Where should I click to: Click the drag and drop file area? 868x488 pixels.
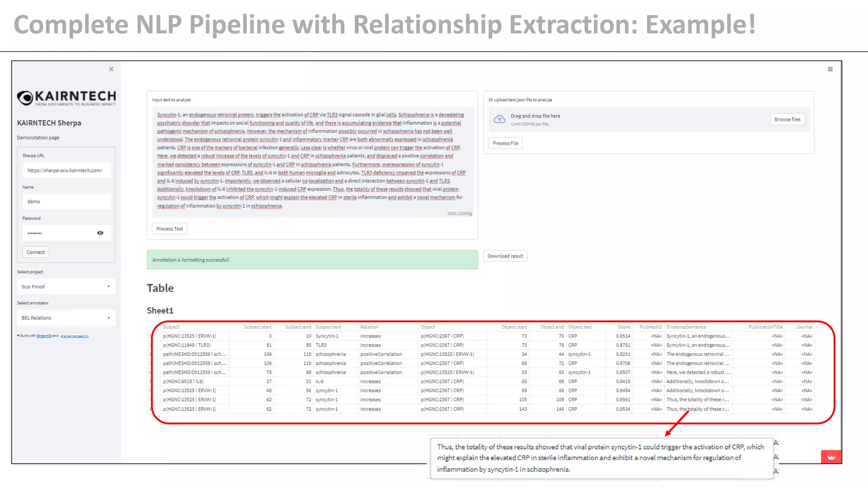pos(649,119)
